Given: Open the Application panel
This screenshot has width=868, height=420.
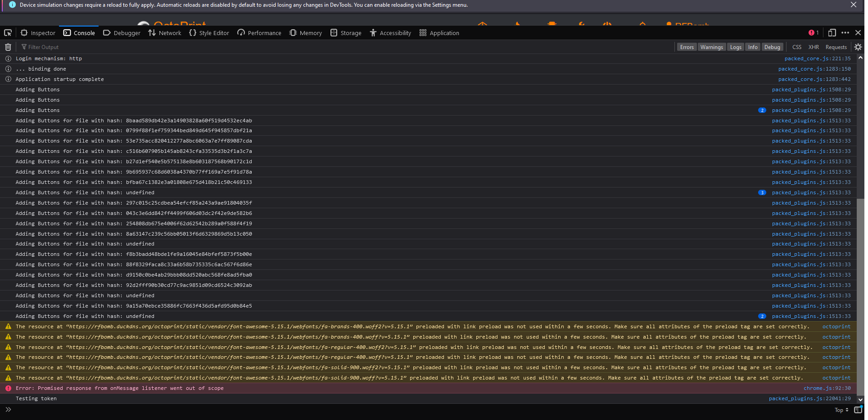Looking at the screenshot, I should tap(439, 33).
